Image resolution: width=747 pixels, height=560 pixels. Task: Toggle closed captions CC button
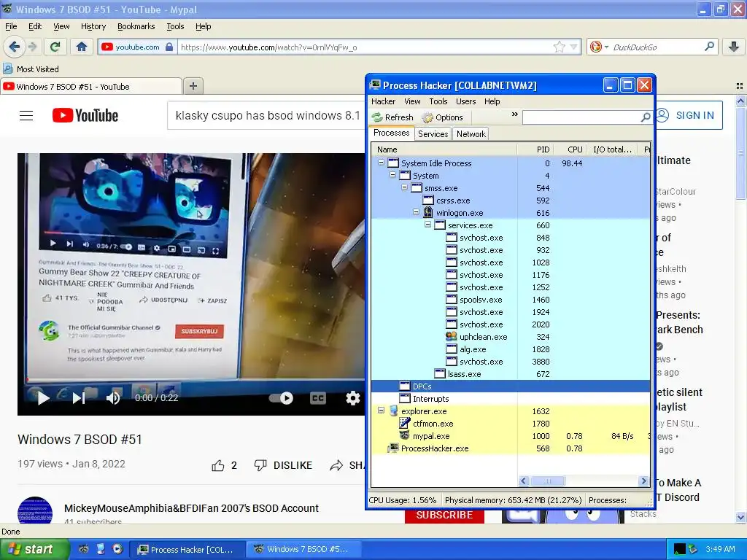(318, 398)
